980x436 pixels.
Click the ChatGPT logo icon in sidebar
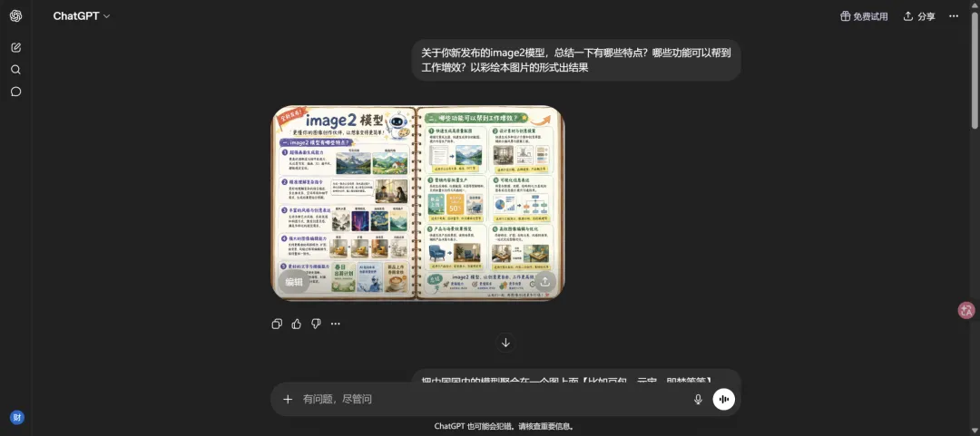coord(16,16)
